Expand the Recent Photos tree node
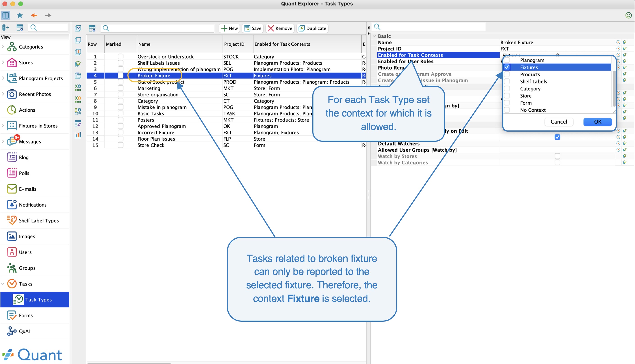 pyautogui.click(x=3, y=94)
